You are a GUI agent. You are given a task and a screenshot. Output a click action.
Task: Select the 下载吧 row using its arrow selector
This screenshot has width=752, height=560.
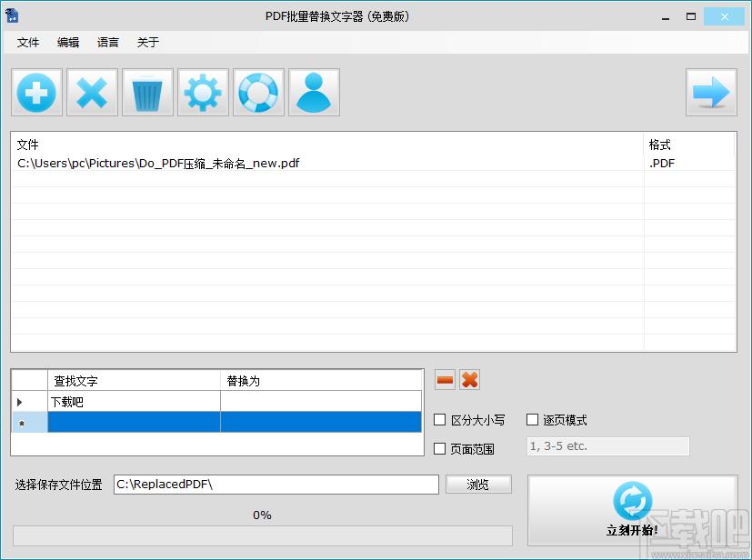tap(29, 401)
